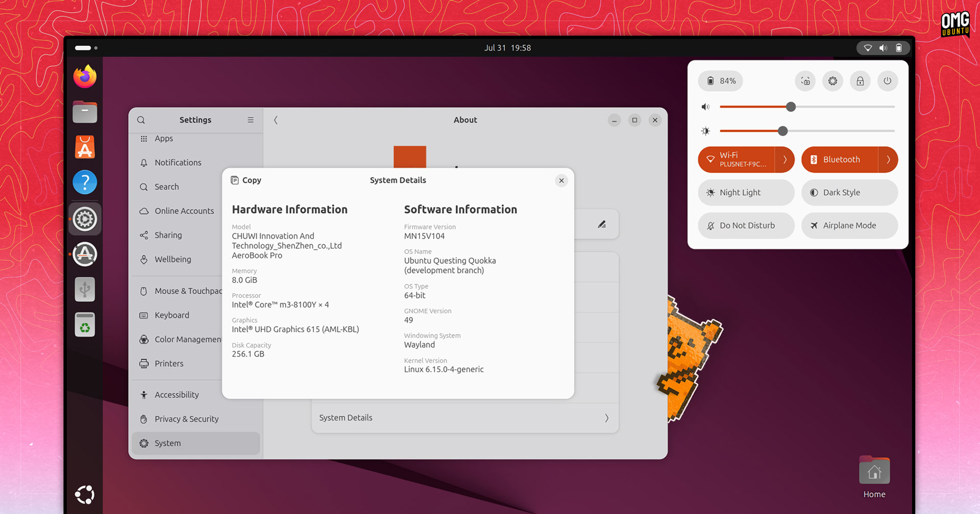Switch to the Notifications settings section

click(x=178, y=162)
